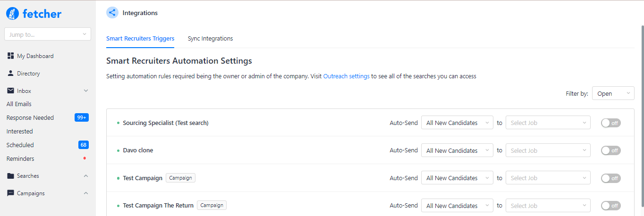The width and height of the screenshot is (644, 216).
Task: Open the Filter by Open dropdown
Action: 613,93
